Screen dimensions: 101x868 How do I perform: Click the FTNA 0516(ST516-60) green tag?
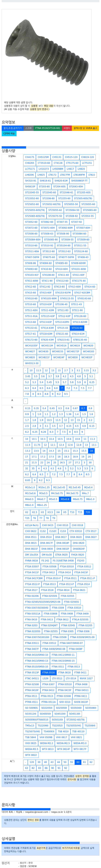[47, 128]
